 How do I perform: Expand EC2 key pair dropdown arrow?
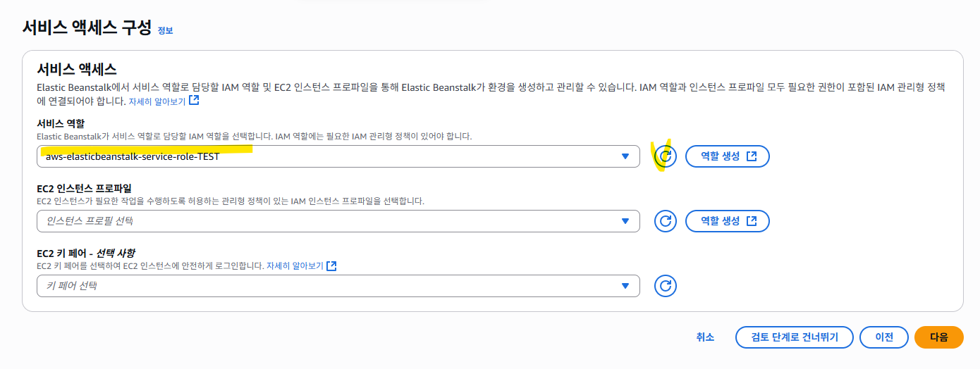tap(625, 286)
